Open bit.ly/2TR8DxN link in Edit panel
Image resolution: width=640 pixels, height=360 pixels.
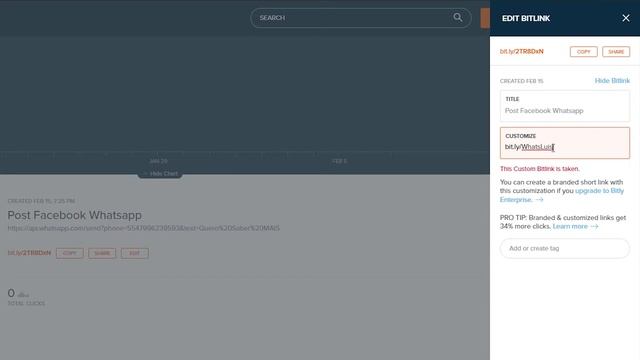click(522, 51)
